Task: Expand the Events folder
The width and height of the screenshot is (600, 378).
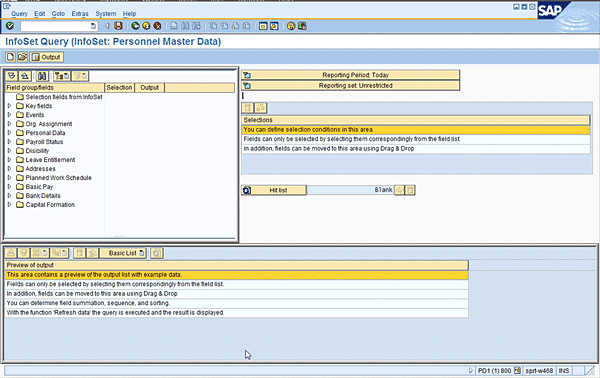Action: (x=9, y=114)
